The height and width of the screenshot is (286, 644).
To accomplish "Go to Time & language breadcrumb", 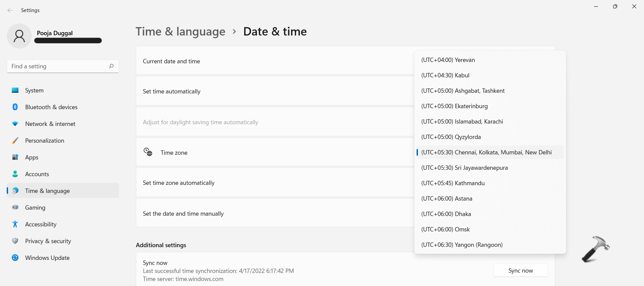I will pos(180,31).
